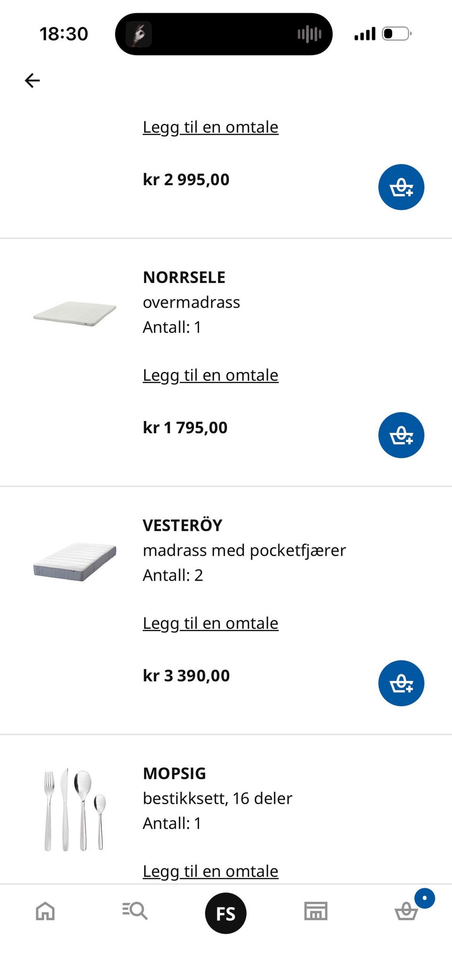Viewport: 452px width, 980px height.
Task: Select the MOPSIG product title
Action: (174, 774)
